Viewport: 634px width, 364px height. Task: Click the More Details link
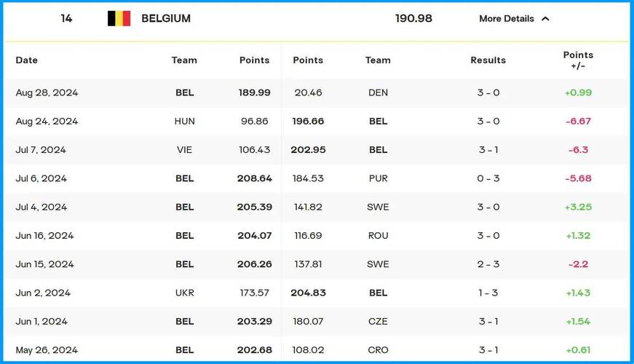(506, 19)
